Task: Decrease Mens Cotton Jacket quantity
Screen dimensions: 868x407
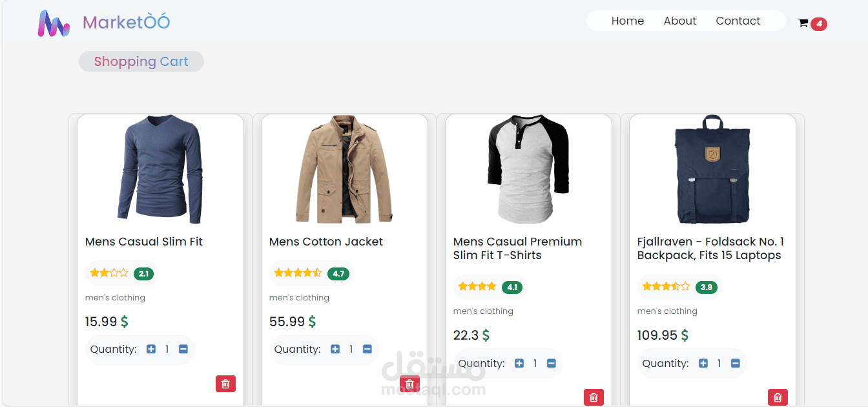Action: tap(367, 350)
